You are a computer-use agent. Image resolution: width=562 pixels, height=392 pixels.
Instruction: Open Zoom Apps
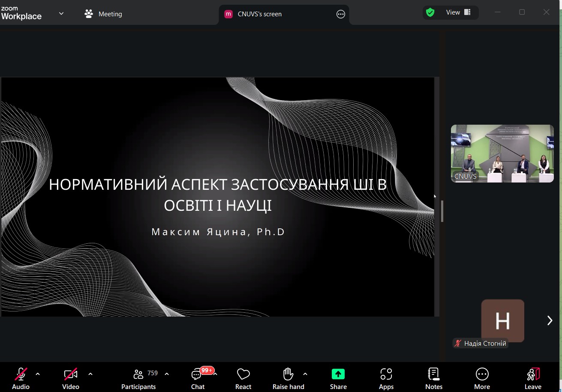click(386, 374)
